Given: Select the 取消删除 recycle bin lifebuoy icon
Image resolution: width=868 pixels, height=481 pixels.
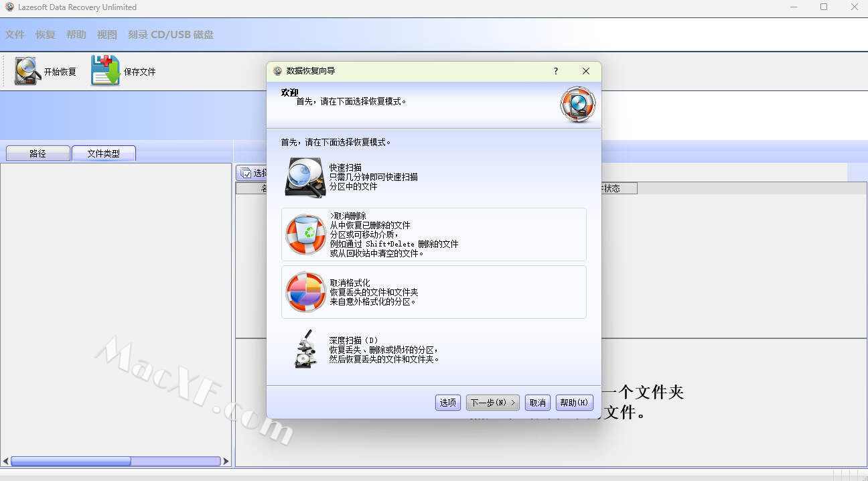Looking at the screenshot, I should point(305,234).
